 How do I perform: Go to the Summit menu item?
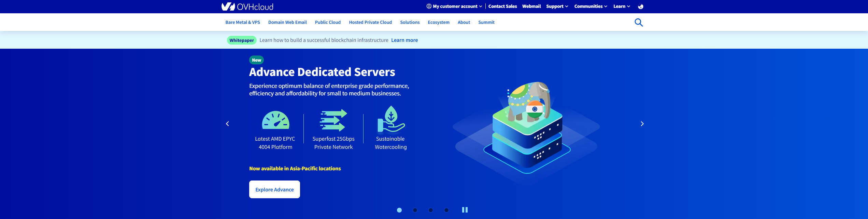[486, 22]
